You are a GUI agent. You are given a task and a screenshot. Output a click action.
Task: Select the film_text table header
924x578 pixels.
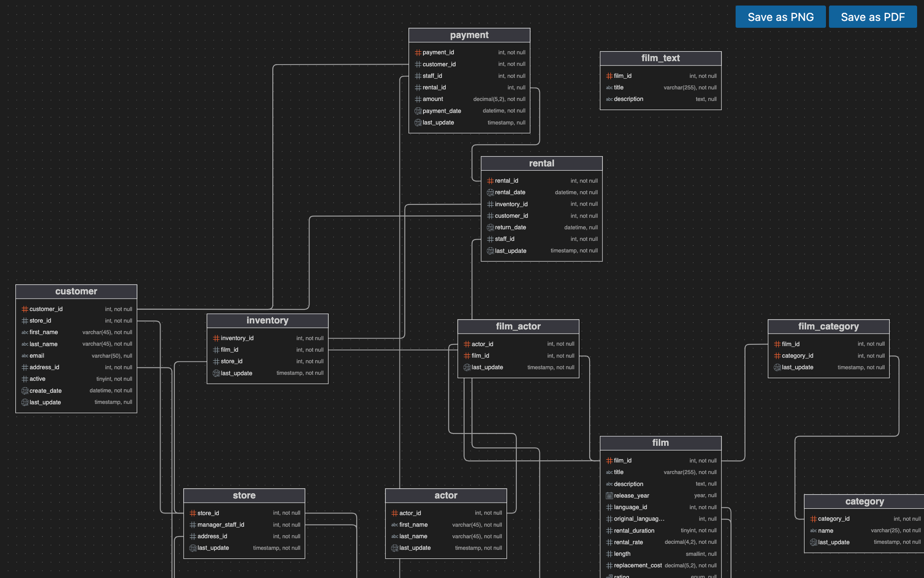(661, 58)
